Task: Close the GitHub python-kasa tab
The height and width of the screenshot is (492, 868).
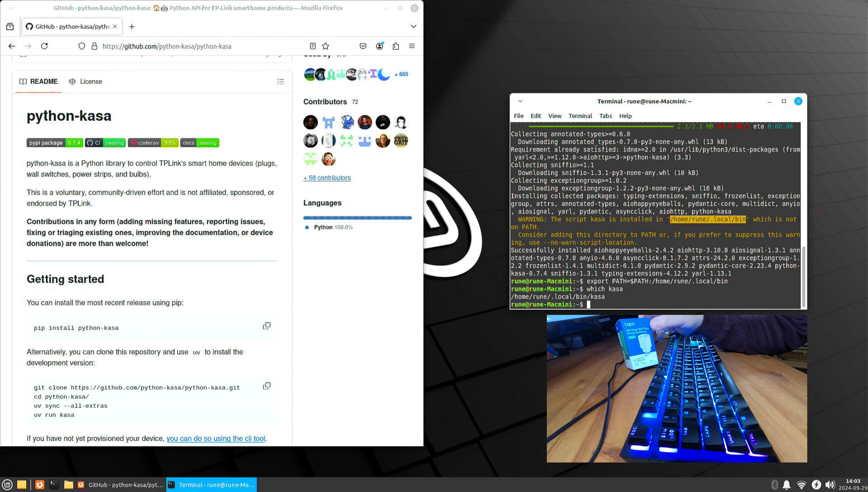Action: coord(115,26)
